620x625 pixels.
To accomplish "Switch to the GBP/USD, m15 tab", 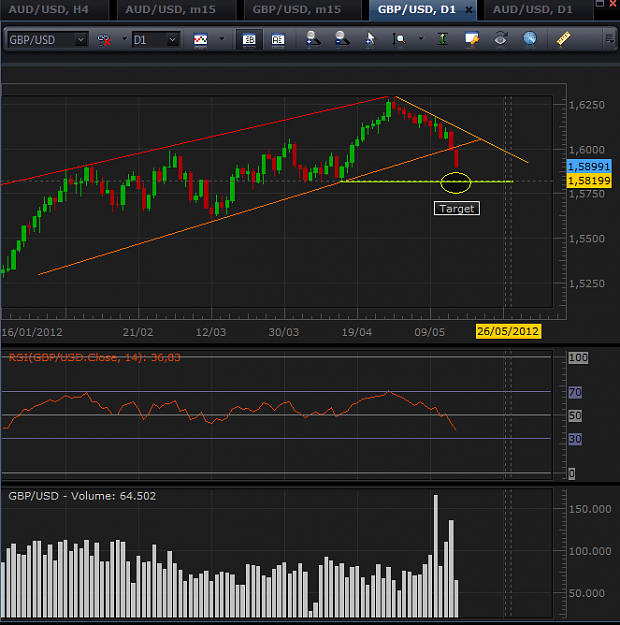I will [x=297, y=9].
